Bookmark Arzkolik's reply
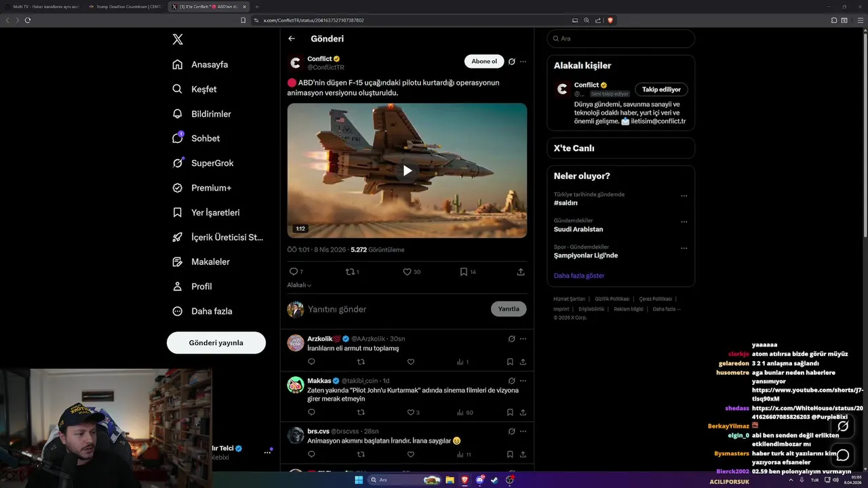 click(510, 362)
